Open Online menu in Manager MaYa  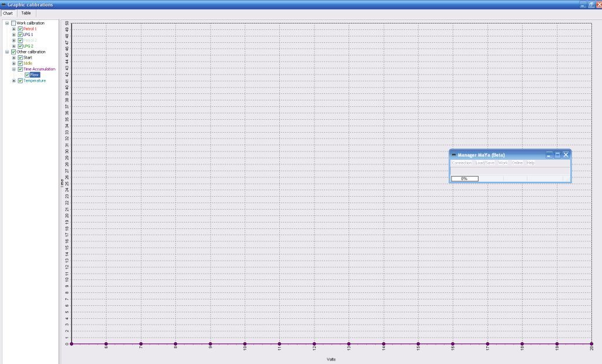(x=517, y=163)
